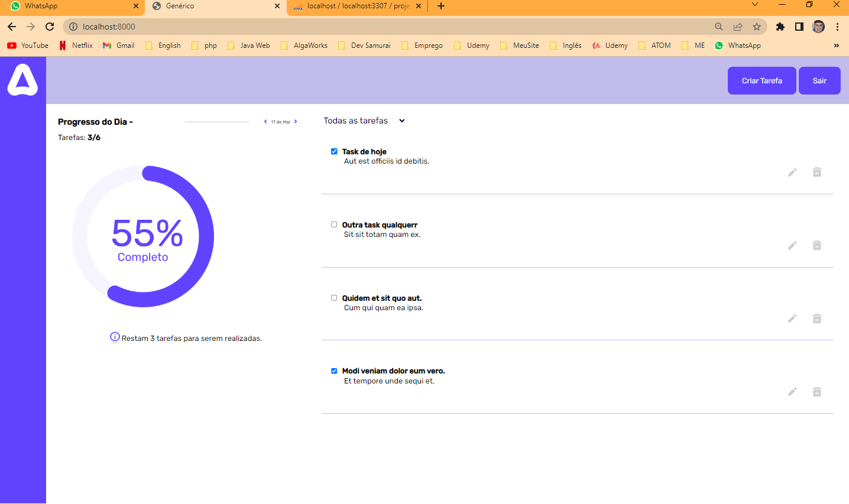
Task: Mark 'Outra task qualquerr' as complete
Action: coord(334,225)
